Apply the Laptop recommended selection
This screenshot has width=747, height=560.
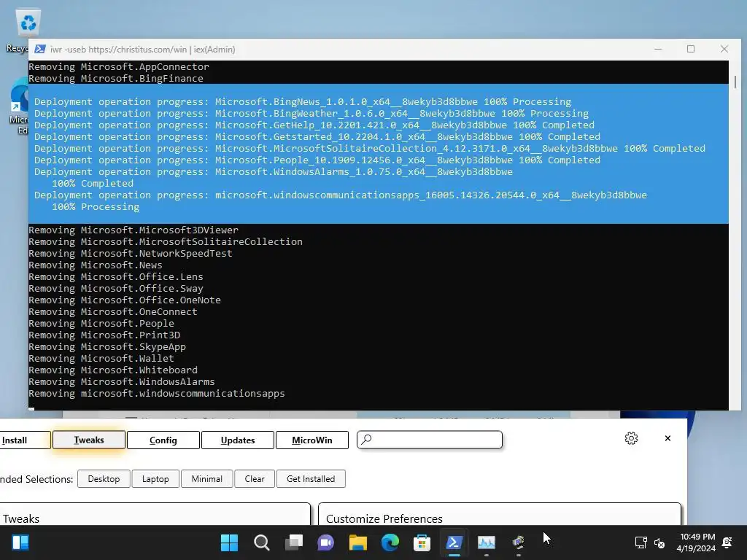(155, 478)
